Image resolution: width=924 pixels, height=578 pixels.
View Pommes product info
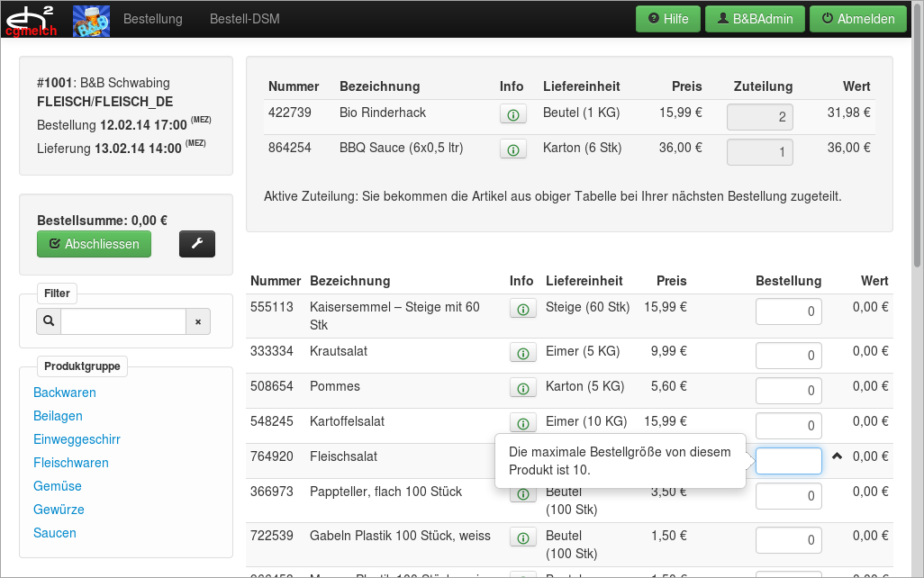tap(522, 388)
